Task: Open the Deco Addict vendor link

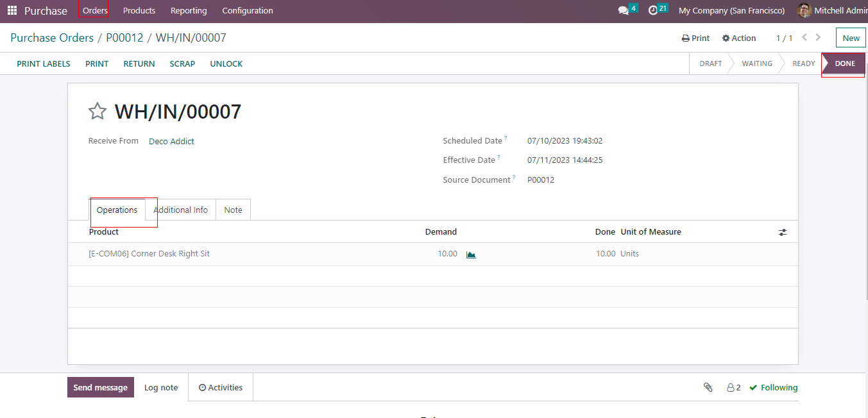Action: coord(171,142)
